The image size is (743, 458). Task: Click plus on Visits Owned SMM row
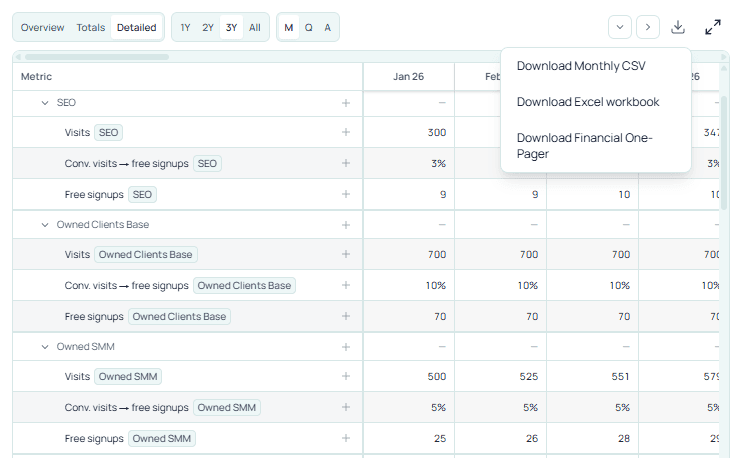[346, 376]
